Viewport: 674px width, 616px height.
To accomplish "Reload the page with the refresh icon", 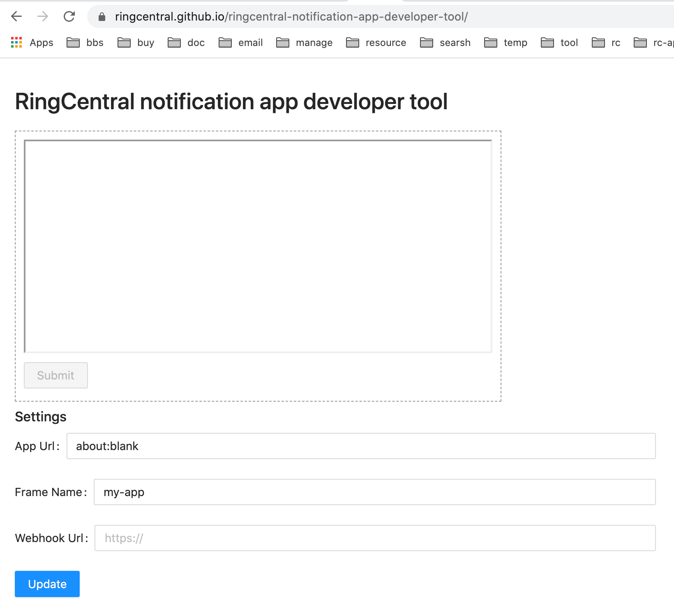I will coord(69,16).
